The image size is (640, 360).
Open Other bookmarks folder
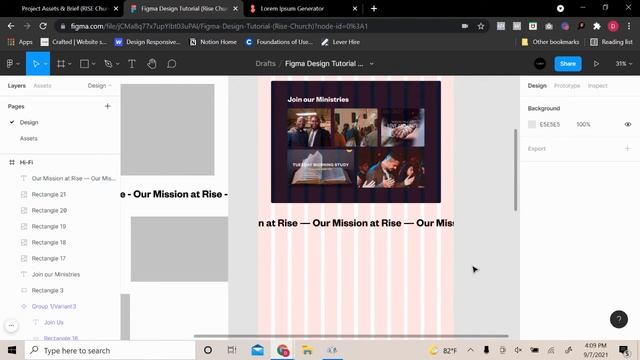(x=550, y=42)
